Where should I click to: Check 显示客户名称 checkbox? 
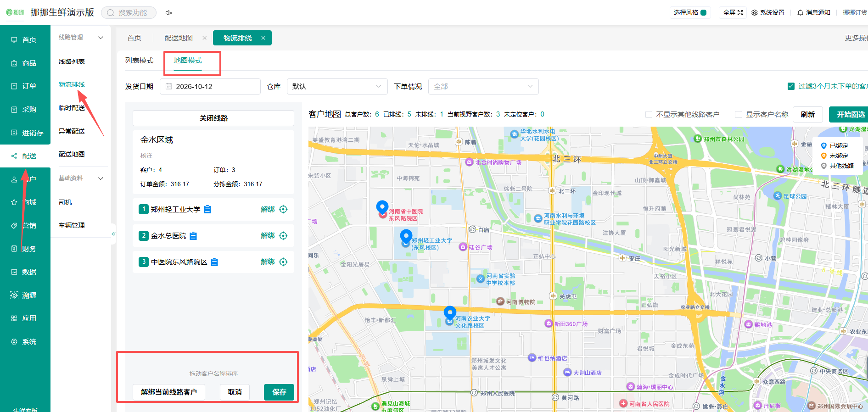point(738,115)
